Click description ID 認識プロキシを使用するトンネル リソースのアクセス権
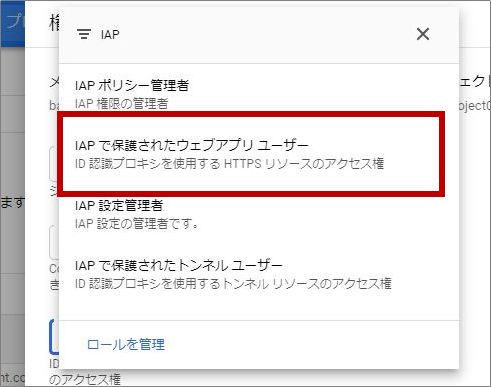 233,284
